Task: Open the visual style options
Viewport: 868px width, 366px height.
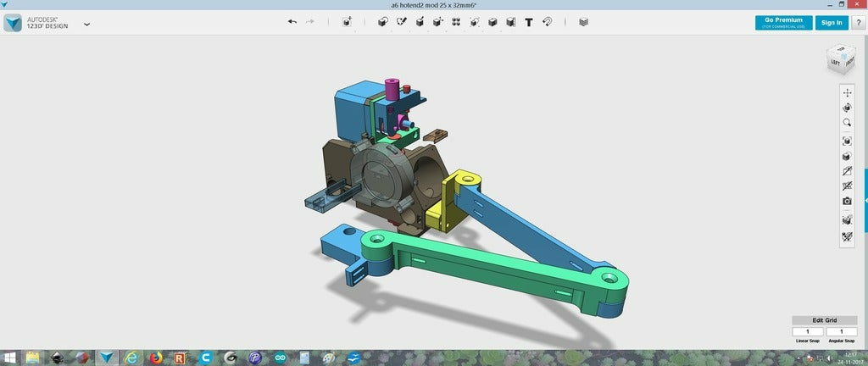Action: (x=847, y=157)
